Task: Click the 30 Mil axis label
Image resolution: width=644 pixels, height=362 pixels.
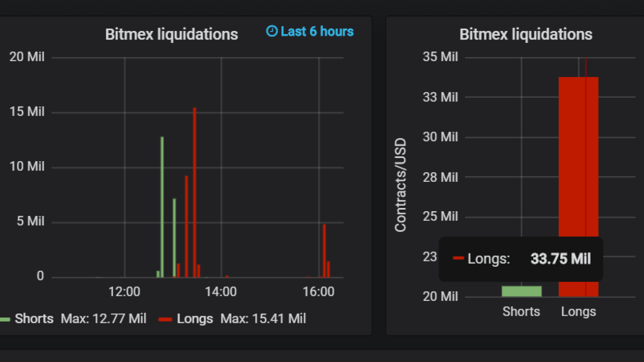Action: (x=440, y=137)
